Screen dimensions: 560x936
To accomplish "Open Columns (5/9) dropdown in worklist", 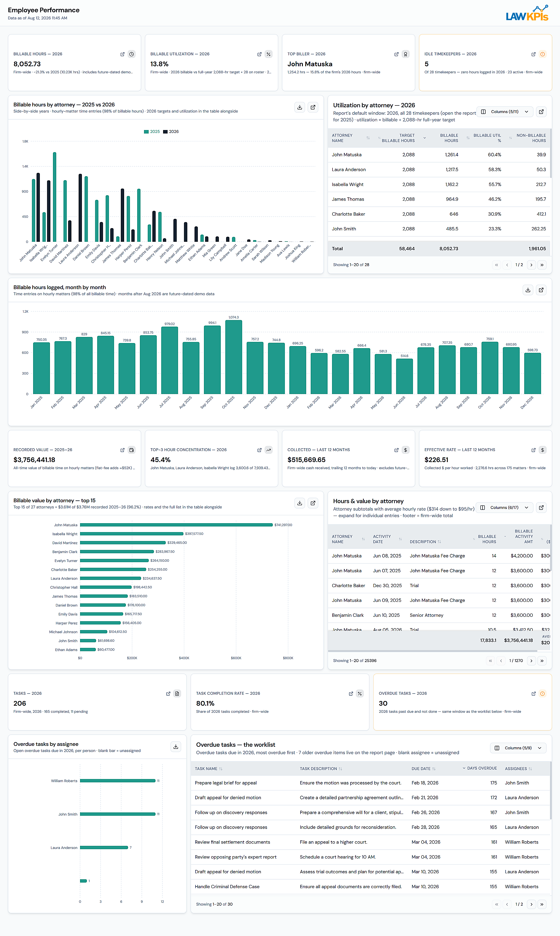I will click(518, 748).
